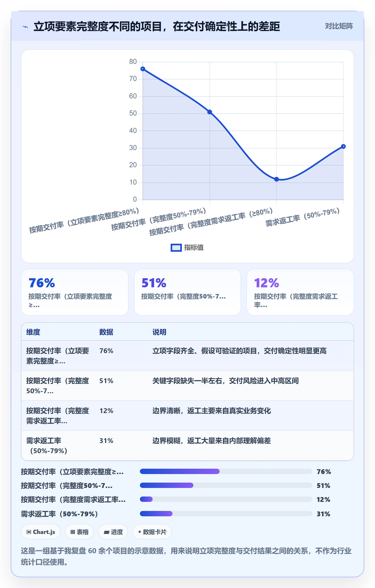The image size is (375, 588).
Task: Click the 12% table cell
Action: click(x=106, y=411)
